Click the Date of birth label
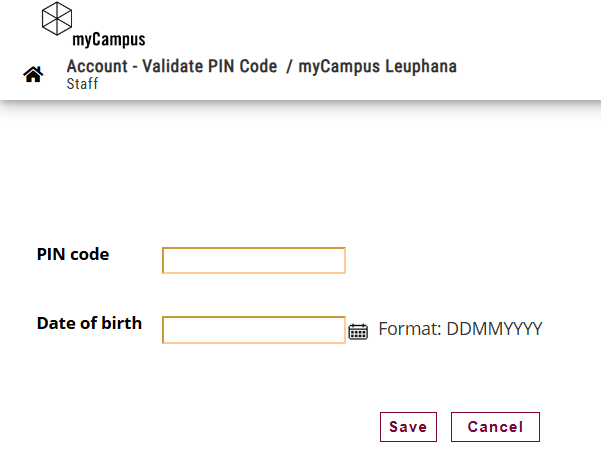This screenshot has width=601, height=462. 89,323
